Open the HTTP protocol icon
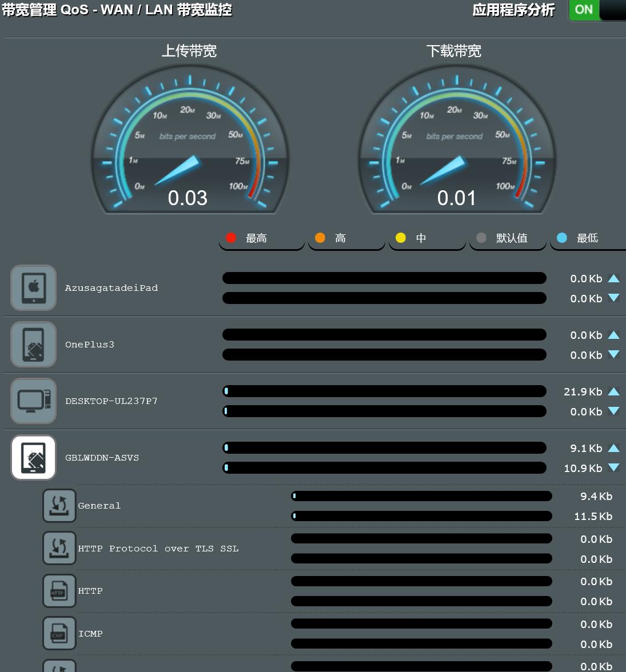Viewport: 626px width, 672px height. pos(59,590)
